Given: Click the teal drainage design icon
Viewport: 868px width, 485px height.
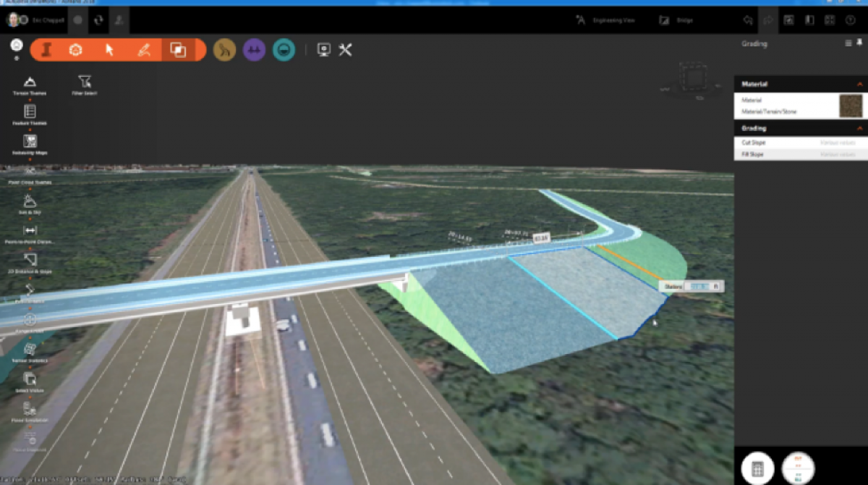Looking at the screenshot, I should click(284, 50).
